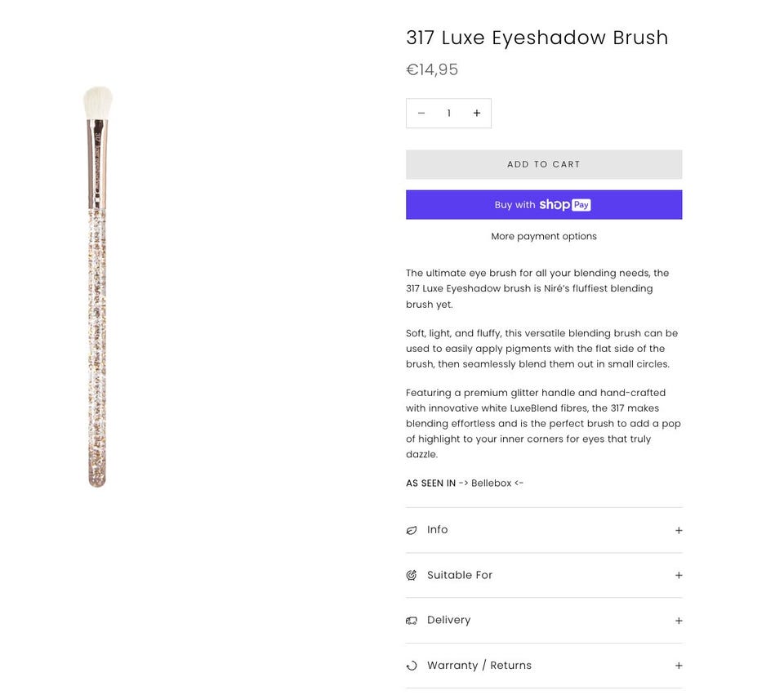
Task: Open the Suitable For accordion label
Action: pyautogui.click(x=460, y=576)
